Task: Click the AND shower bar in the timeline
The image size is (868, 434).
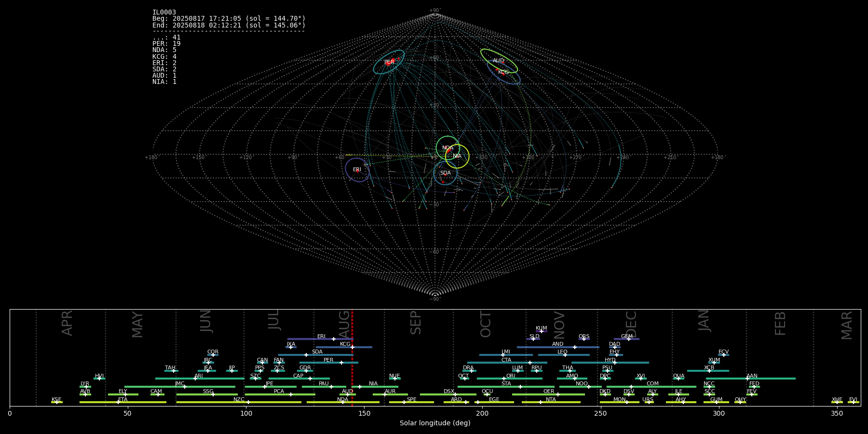Action: tap(558, 347)
